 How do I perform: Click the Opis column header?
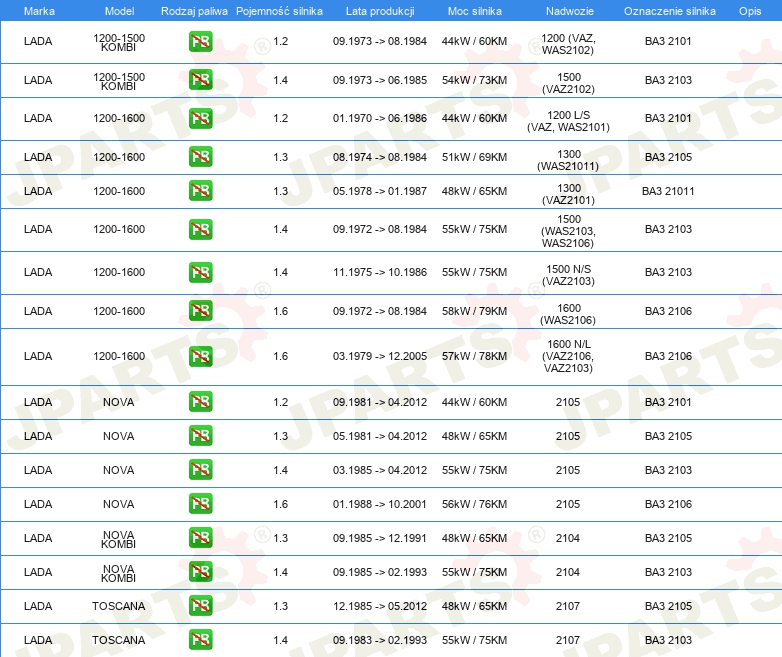click(x=750, y=11)
